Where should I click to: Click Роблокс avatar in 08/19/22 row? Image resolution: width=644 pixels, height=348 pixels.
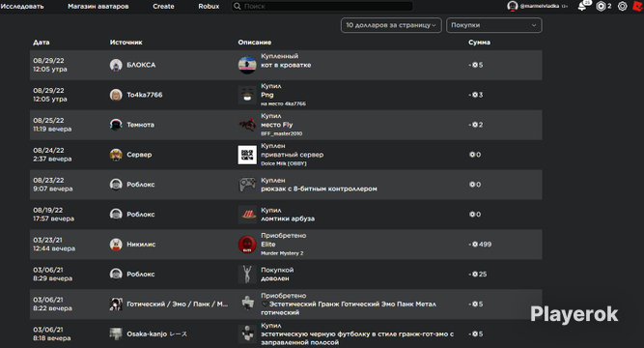tap(116, 215)
